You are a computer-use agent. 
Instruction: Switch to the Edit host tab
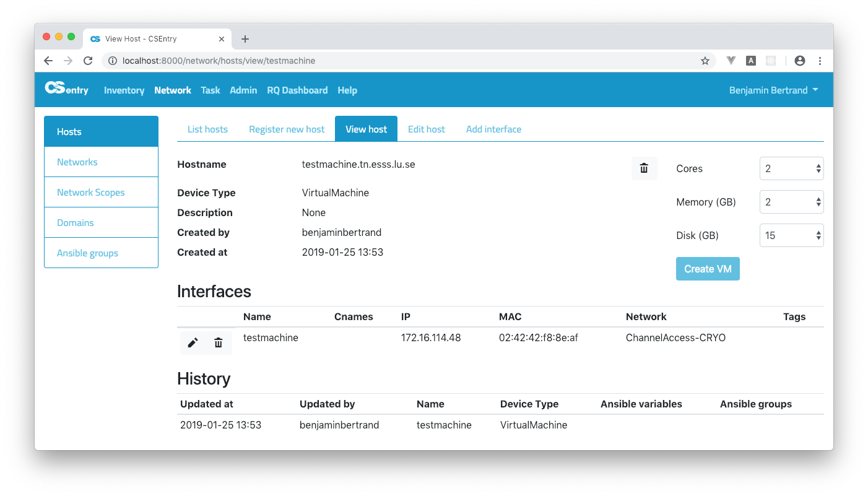coord(426,129)
